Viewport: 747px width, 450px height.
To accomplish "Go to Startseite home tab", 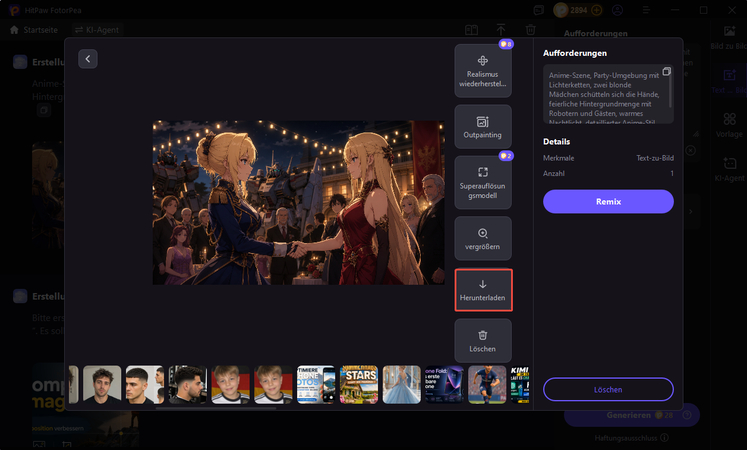I will tap(34, 30).
